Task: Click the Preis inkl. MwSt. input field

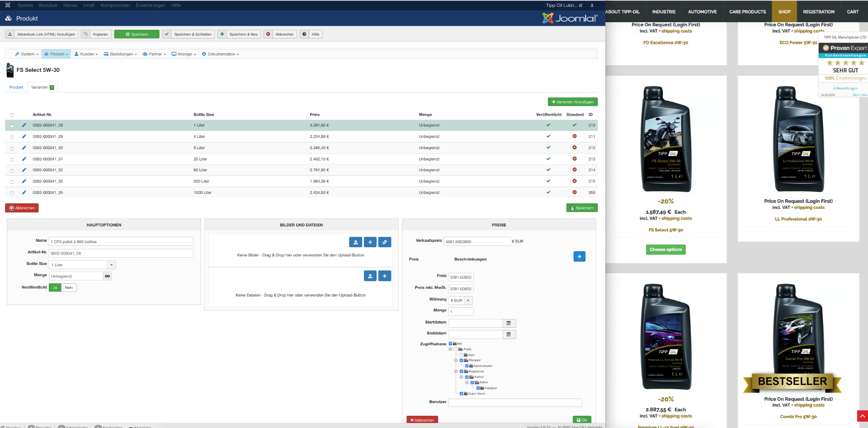Action: [x=461, y=289]
